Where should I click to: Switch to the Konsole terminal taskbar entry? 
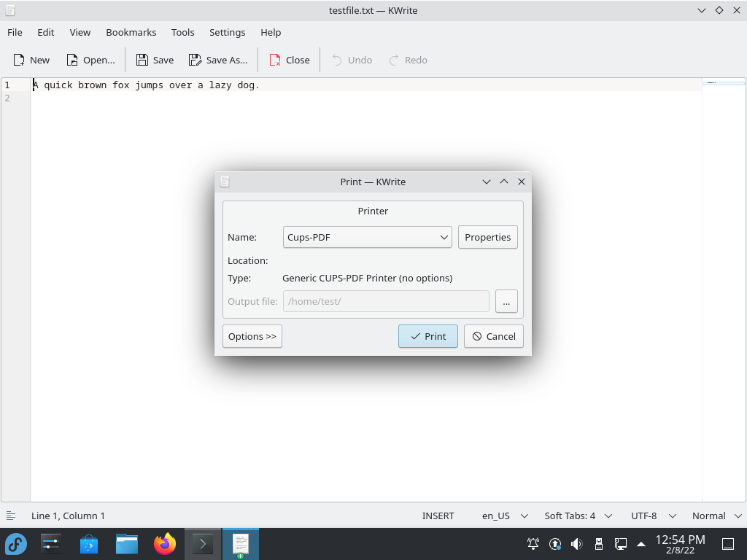tap(203, 544)
